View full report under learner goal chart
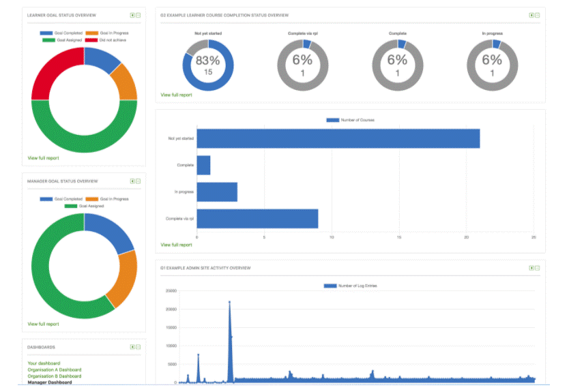 point(43,158)
